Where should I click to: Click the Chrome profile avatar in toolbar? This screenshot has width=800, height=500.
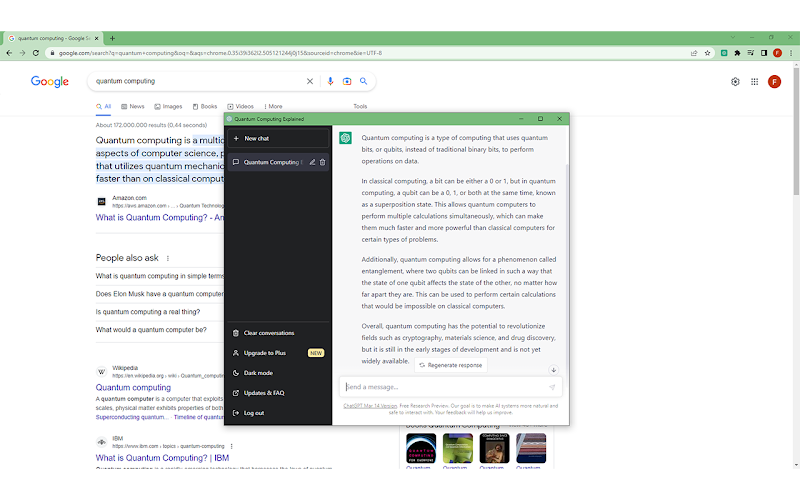[x=778, y=53]
